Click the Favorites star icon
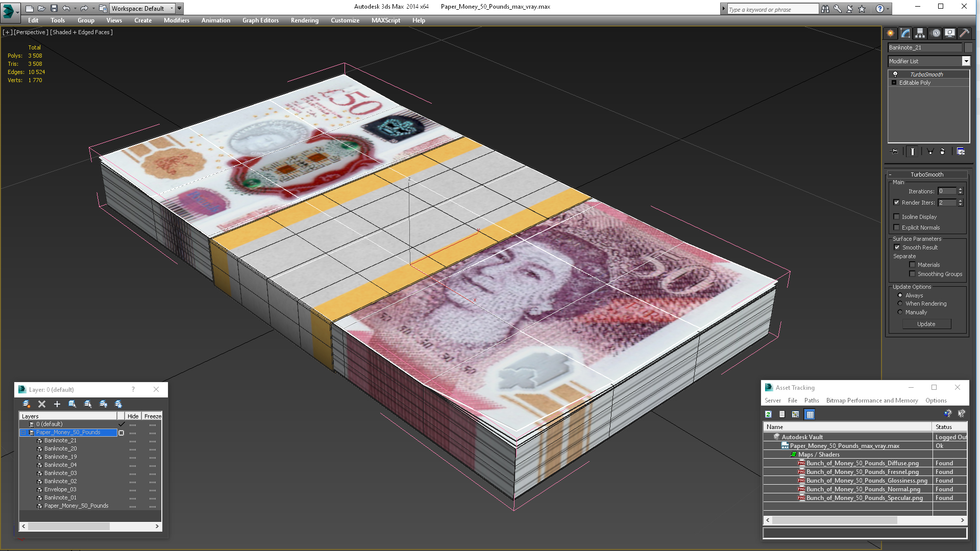The width and height of the screenshot is (980, 551). (862, 9)
